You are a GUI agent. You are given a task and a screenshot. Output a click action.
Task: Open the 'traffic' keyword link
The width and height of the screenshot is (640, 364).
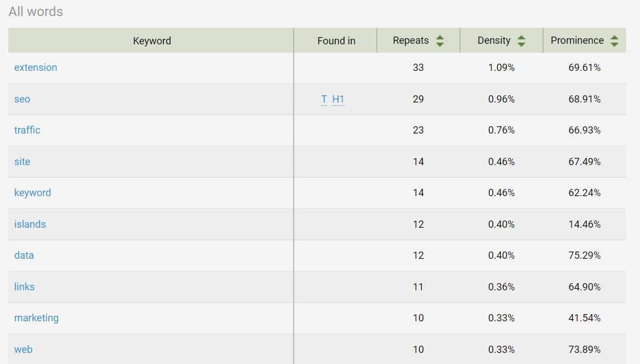27,130
